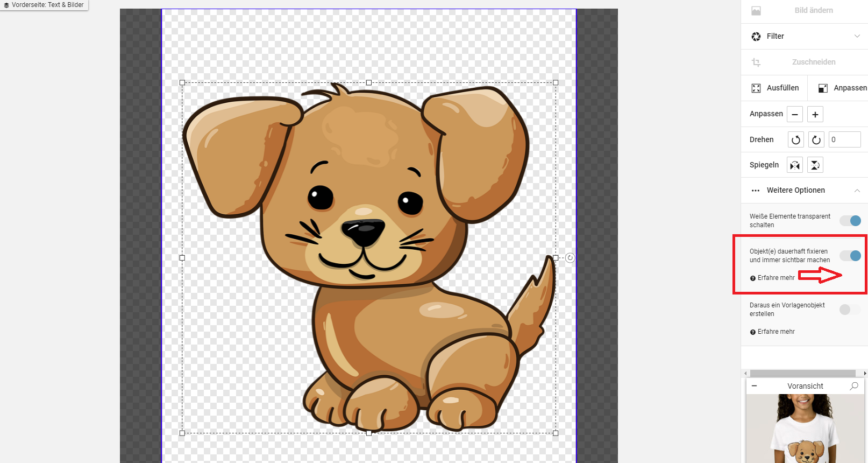Click the Voransicht panel title

pyautogui.click(x=805, y=386)
